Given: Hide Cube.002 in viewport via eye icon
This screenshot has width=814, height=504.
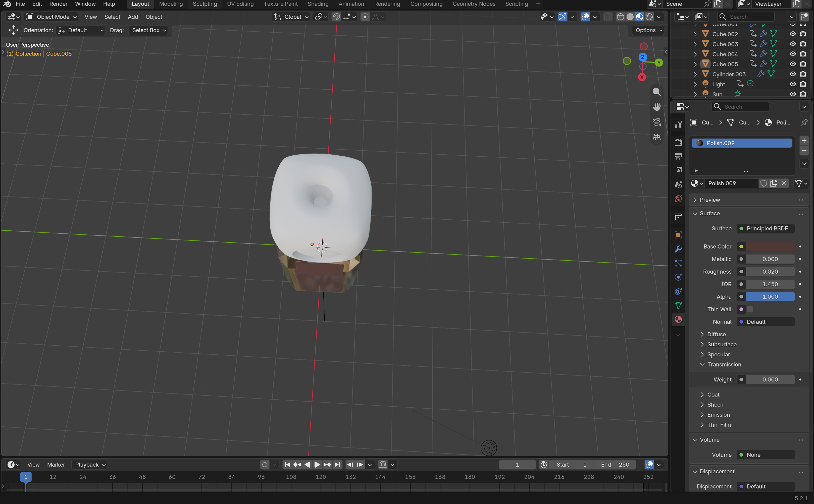Looking at the screenshot, I should 793,34.
